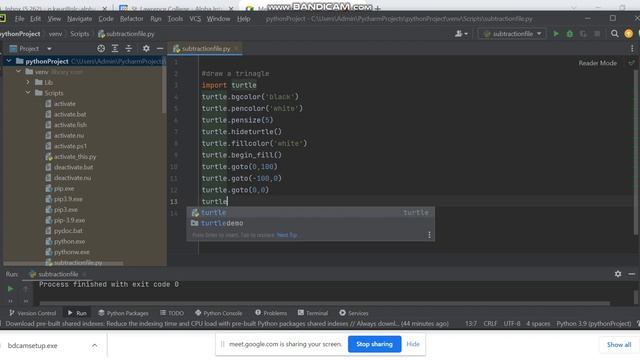The image size is (640, 360).
Task: Select activate_this.py in project tree
Action: 75,157
